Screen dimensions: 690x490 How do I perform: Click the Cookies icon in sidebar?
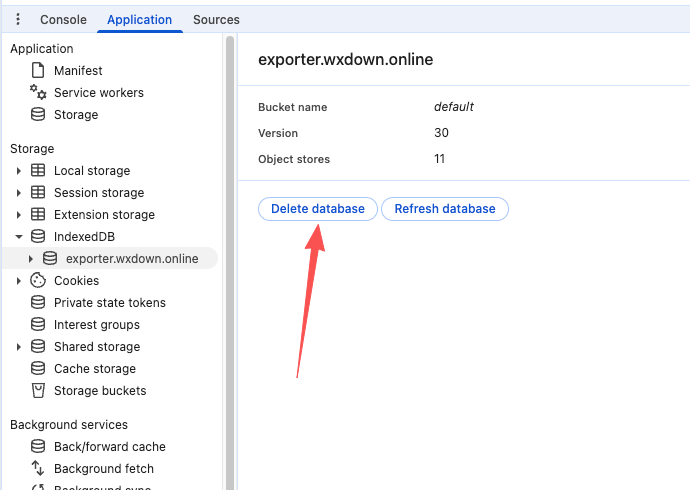tap(38, 281)
